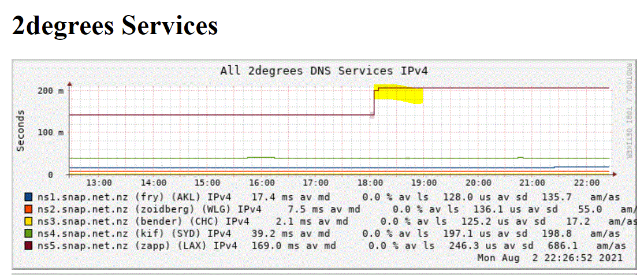
Task: Click the 686.1 am/as value in ns5 row
Action: pyautogui.click(x=586, y=246)
